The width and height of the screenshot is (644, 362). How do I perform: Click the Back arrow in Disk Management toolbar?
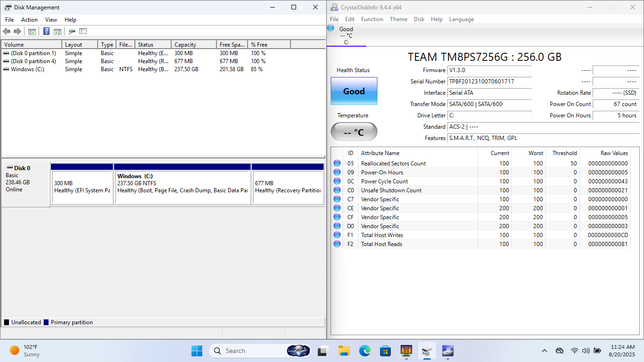pos(7,32)
